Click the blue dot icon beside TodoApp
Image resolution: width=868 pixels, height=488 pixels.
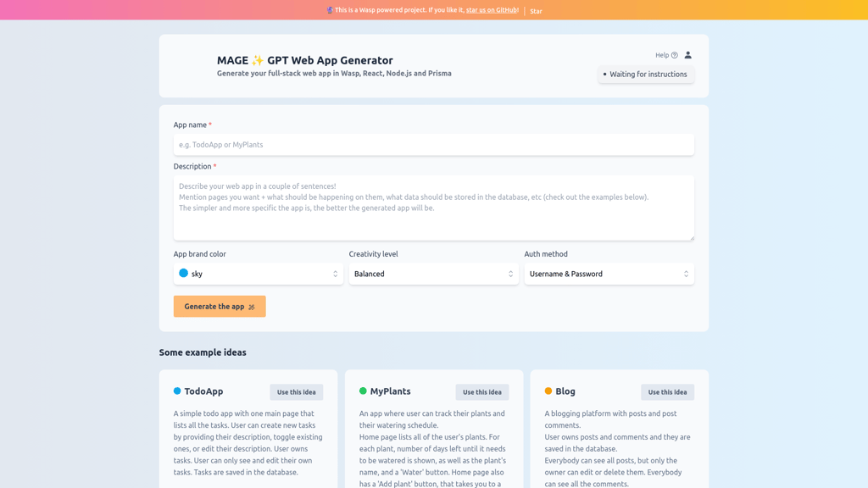pyautogui.click(x=178, y=391)
